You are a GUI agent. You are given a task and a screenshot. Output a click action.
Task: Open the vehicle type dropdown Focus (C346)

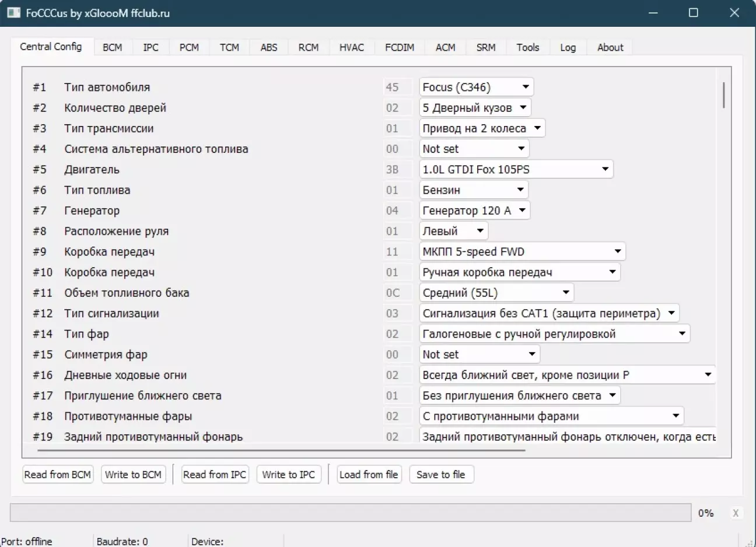[x=476, y=87]
